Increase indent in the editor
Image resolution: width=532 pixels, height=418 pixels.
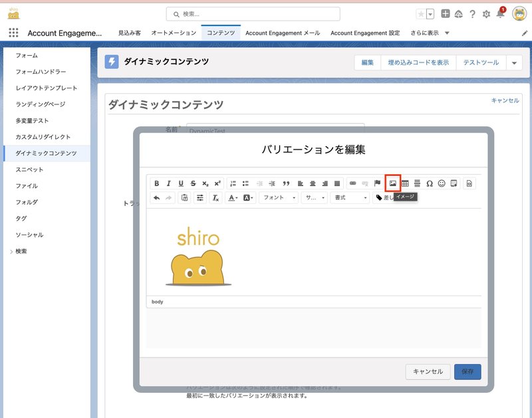pos(272,183)
